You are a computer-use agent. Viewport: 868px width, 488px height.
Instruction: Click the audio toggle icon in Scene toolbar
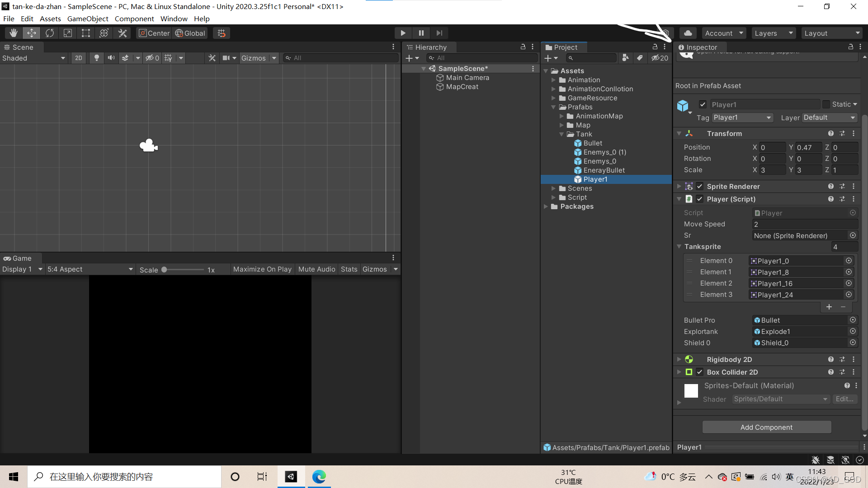pos(111,58)
